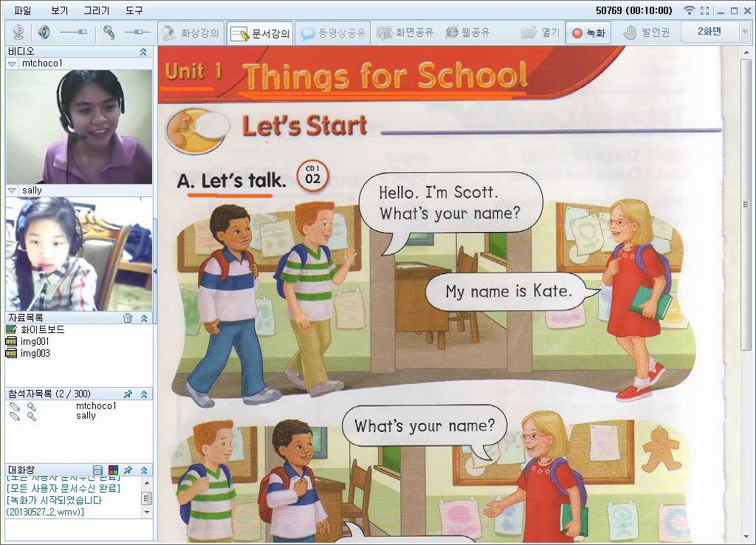Collapse the mtchoco1 video feed triangle
Viewport: 756px width, 545px height.
[12, 64]
